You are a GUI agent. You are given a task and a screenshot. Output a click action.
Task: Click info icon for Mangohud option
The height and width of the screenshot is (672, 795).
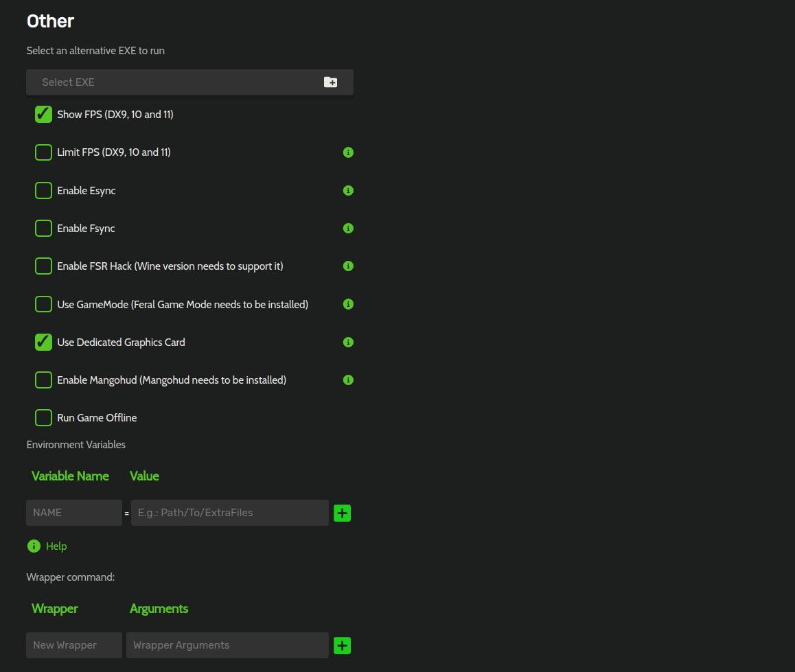coord(348,380)
